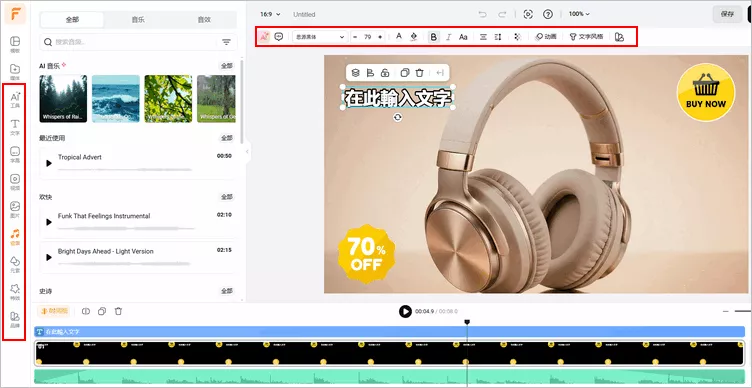
Task: Undo the last action
Action: click(482, 14)
